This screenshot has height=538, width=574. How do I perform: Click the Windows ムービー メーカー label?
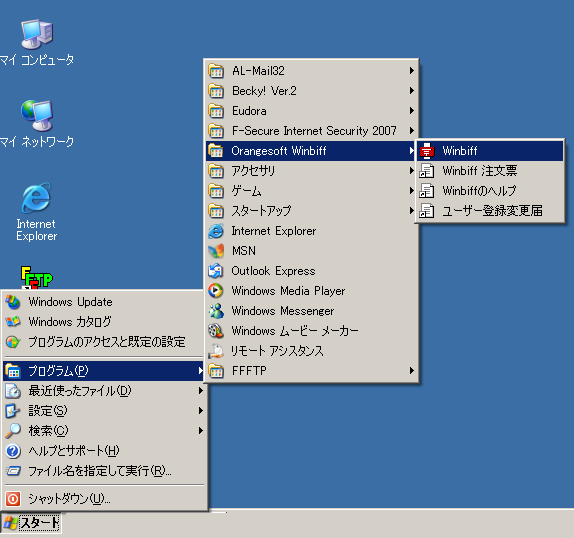295,331
